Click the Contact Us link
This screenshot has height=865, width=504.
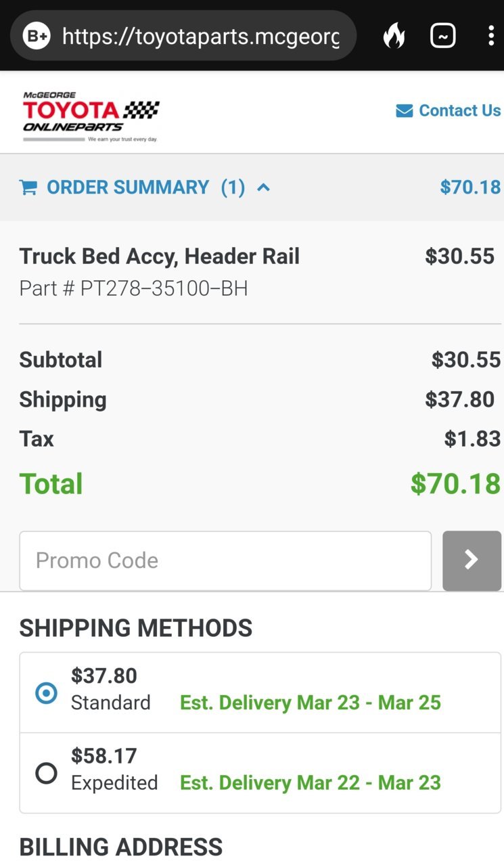460,111
